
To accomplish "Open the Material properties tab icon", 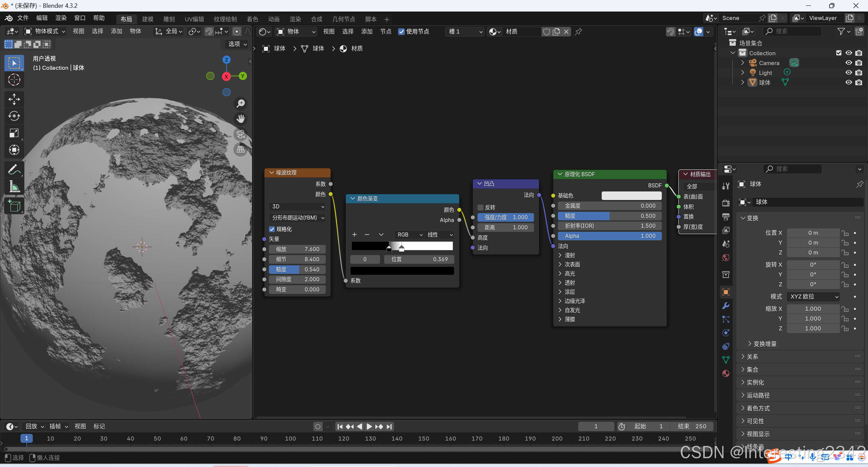I will [x=726, y=373].
